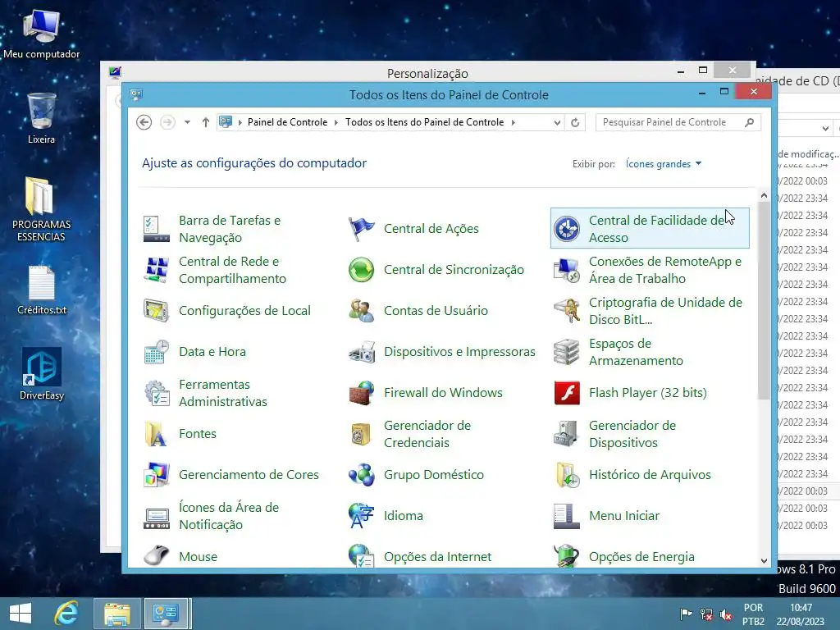Open the Central de Ações flag icon
840x630 pixels.
point(362,229)
